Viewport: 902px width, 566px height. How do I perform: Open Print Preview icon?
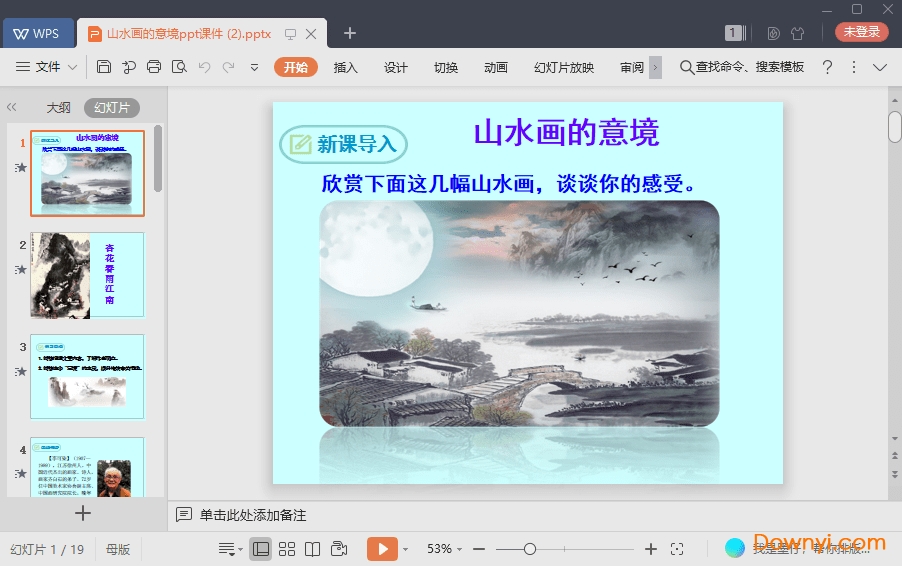(x=179, y=67)
